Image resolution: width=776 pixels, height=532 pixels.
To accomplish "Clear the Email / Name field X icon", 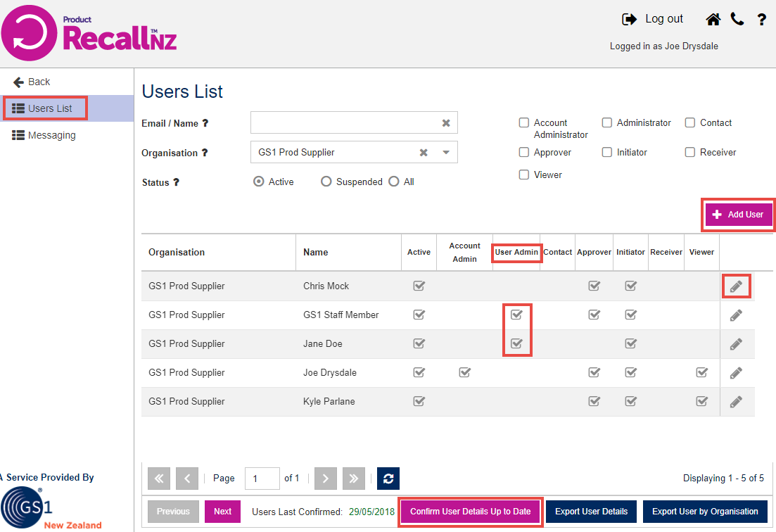I will [x=446, y=123].
